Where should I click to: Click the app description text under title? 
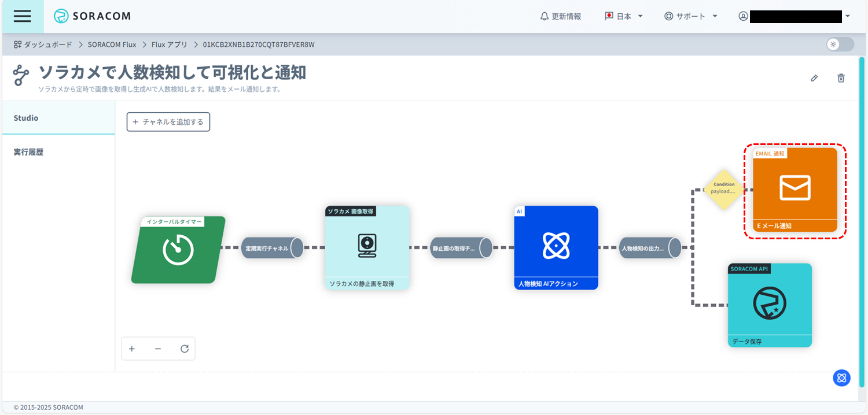(160, 90)
